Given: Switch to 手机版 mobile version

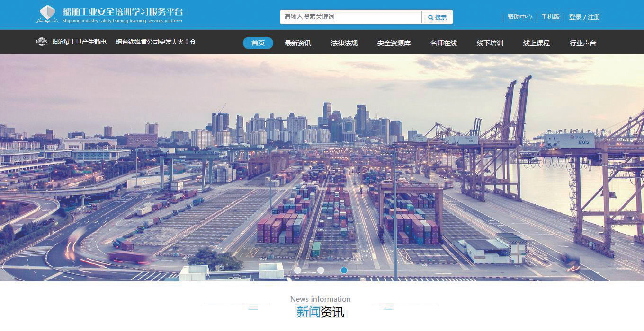Looking at the screenshot, I should 551,17.
